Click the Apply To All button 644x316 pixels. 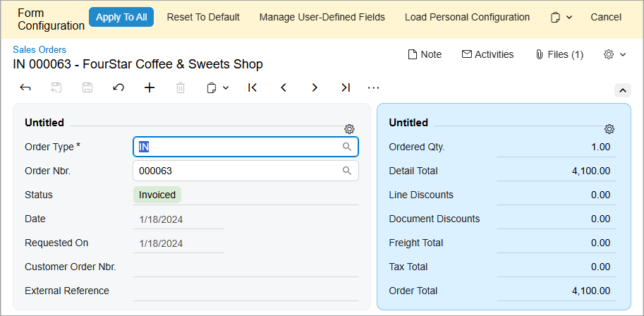121,17
